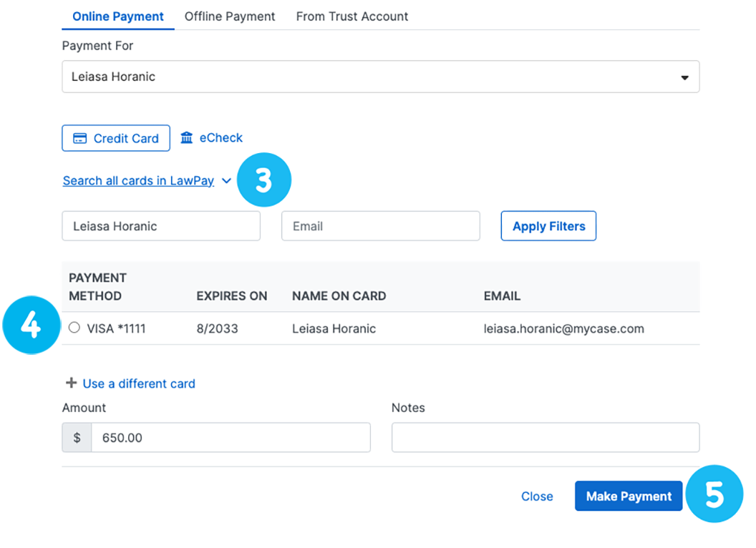Select the VISA *1111 radio button
The width and height of the screenshot is (756, 548).
[x=74, y=328]
